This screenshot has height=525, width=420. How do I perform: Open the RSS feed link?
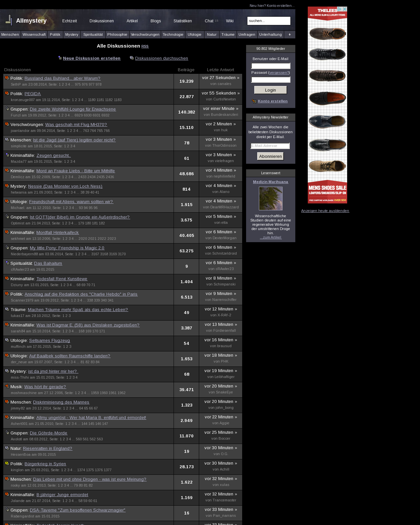coord(145,46)
